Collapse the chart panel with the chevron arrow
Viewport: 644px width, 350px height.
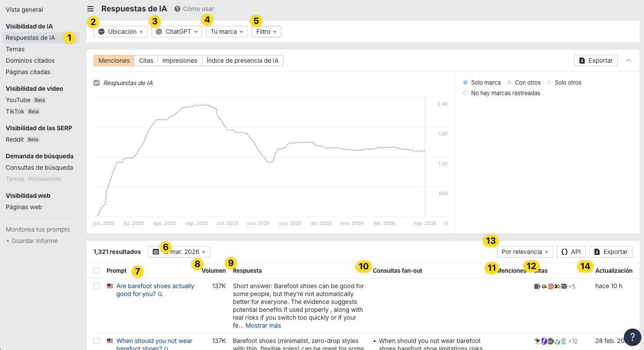[629, 61]
